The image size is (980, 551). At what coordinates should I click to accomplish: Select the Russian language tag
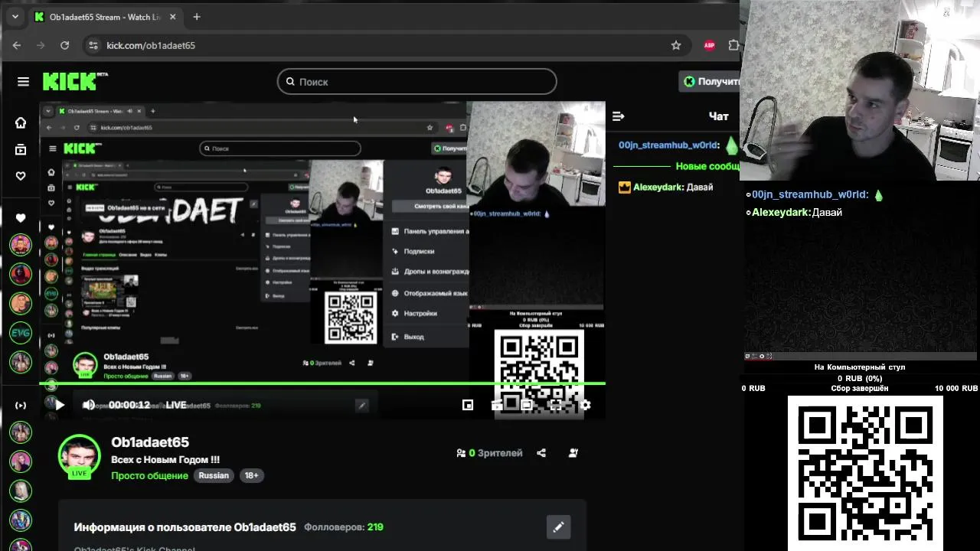click(214, 475)
